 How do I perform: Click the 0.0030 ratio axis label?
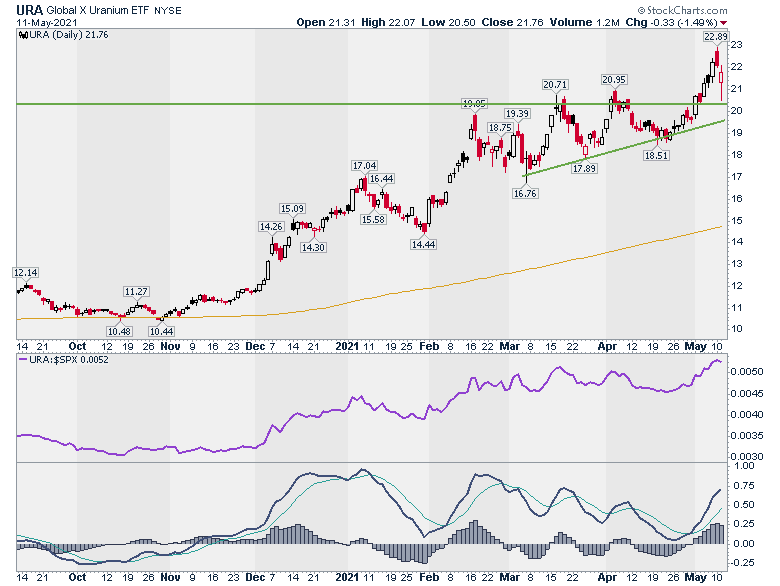point(747,456)
